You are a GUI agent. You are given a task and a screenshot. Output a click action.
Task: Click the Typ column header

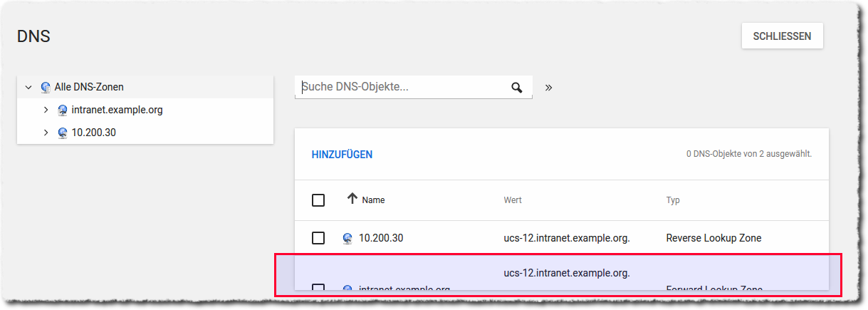(x=672, y=200)
